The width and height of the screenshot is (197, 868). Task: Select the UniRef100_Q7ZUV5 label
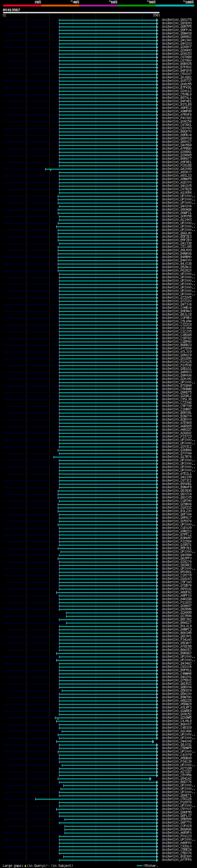[x=176, y=297]
